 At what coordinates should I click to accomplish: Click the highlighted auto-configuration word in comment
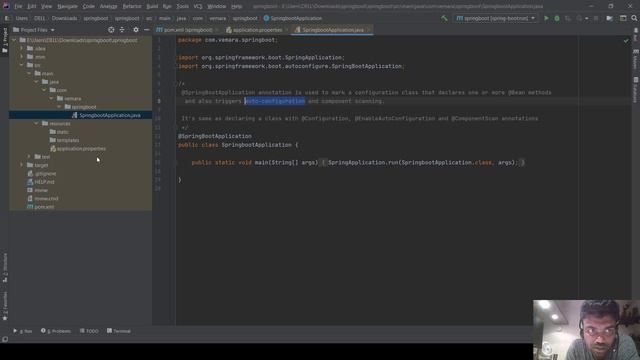click(x=275, y=101)
